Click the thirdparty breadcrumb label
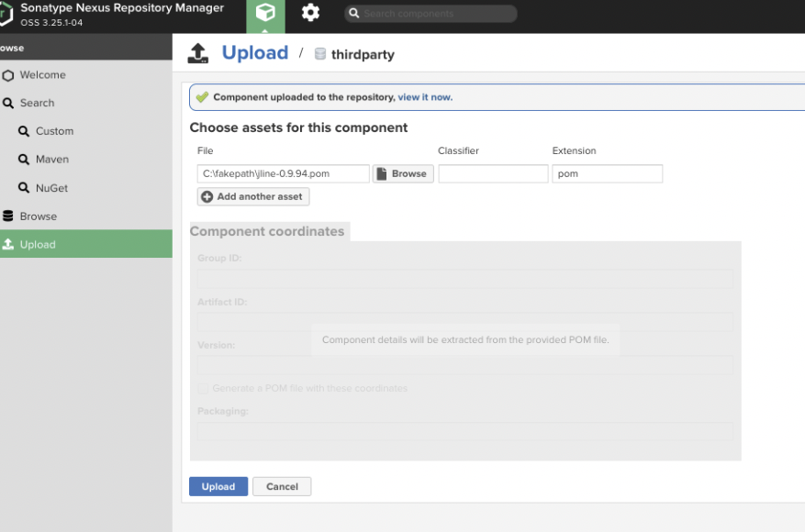 click(363, 54)
